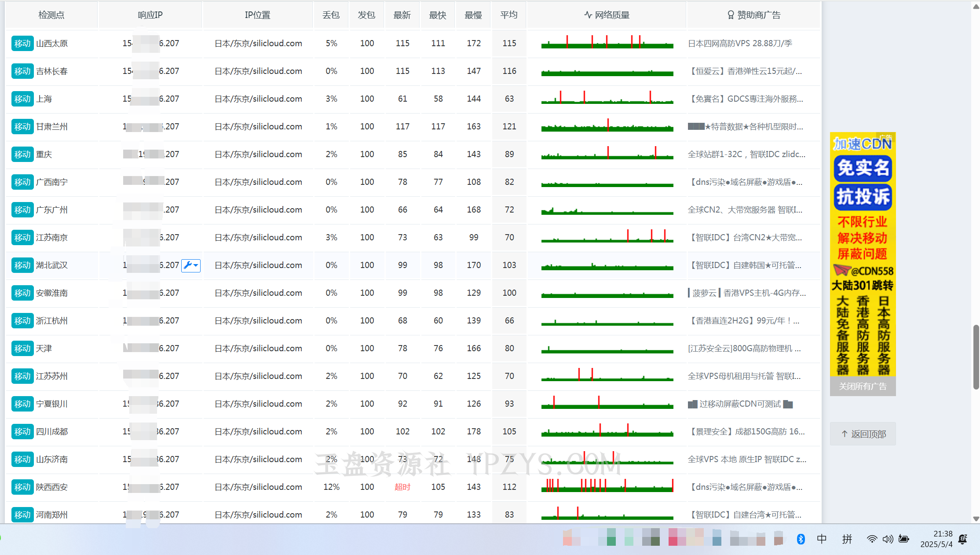Click the 移动 badge for 湖北武汉
The height and width of the screenshot is (555, 980).
click(x=22, y=265)
